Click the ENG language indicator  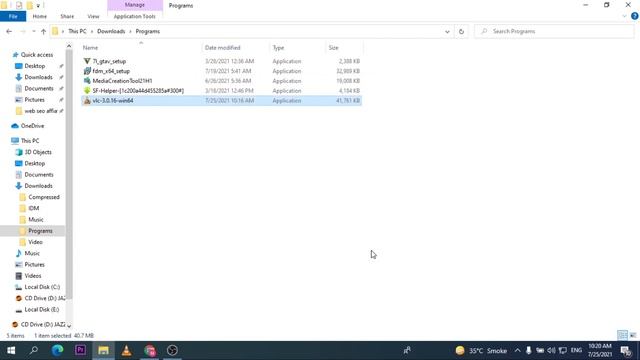click(576, 351)
